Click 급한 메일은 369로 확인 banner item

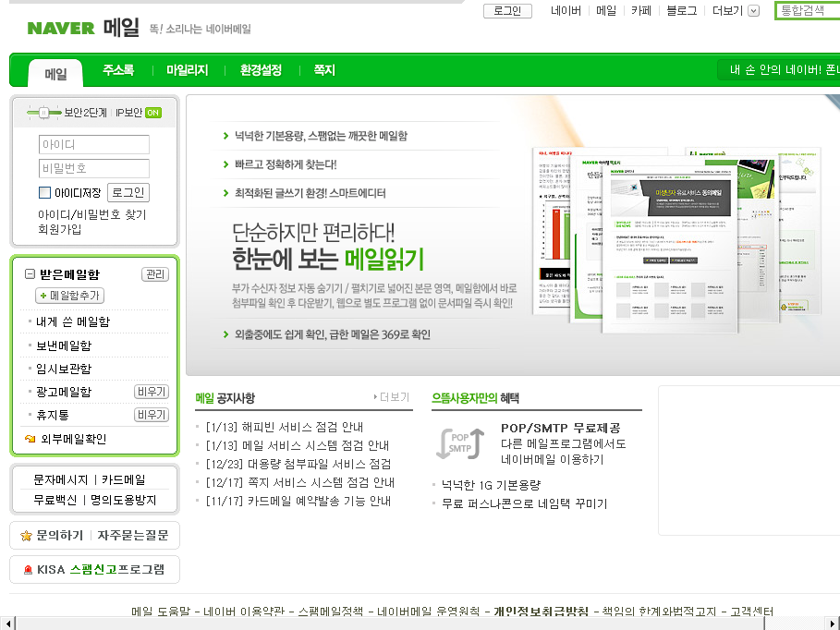pos(332,334)
